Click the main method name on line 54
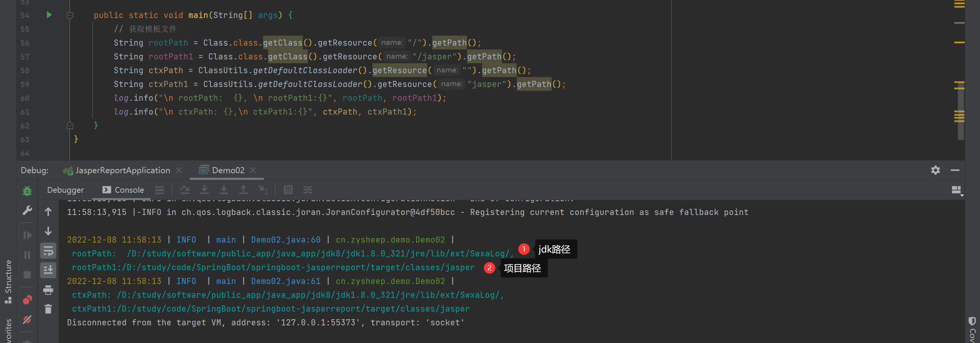980x343 pixels. pos(198,15)
